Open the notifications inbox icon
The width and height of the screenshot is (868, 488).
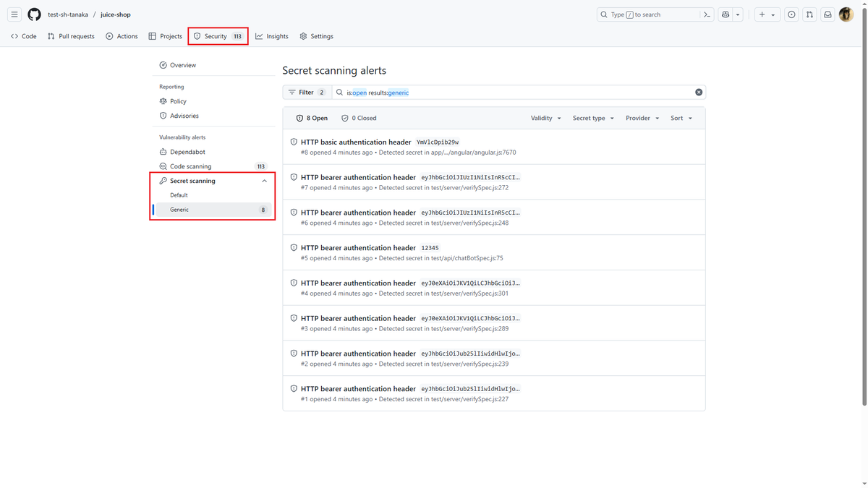tap(827, 14)
